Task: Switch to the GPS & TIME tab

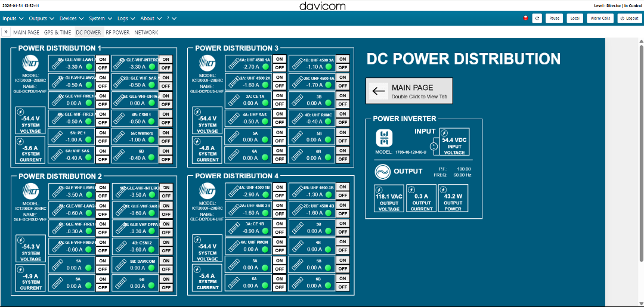Action: (x=57, y=32)
